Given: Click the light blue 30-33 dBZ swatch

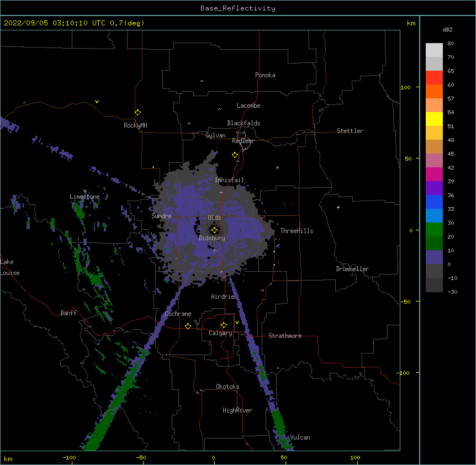Looking at the screenshot, I should click(x=434, y=215).
